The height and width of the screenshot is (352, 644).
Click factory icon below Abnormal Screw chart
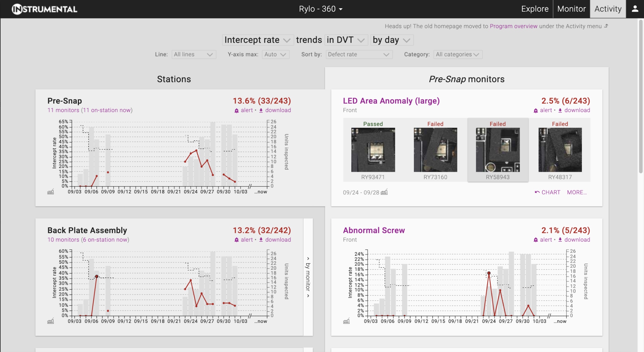point(346,321)
